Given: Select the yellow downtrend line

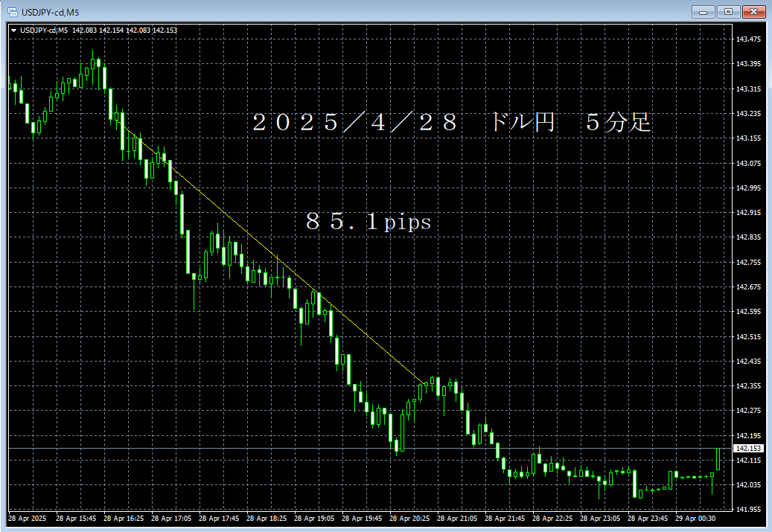Looking at the screenshot, I should [271, 252].
